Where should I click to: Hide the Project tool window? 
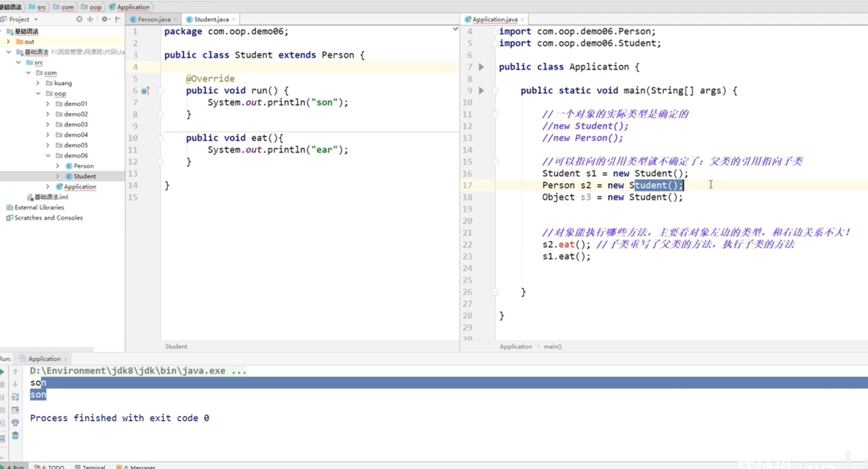coord(118,19)
